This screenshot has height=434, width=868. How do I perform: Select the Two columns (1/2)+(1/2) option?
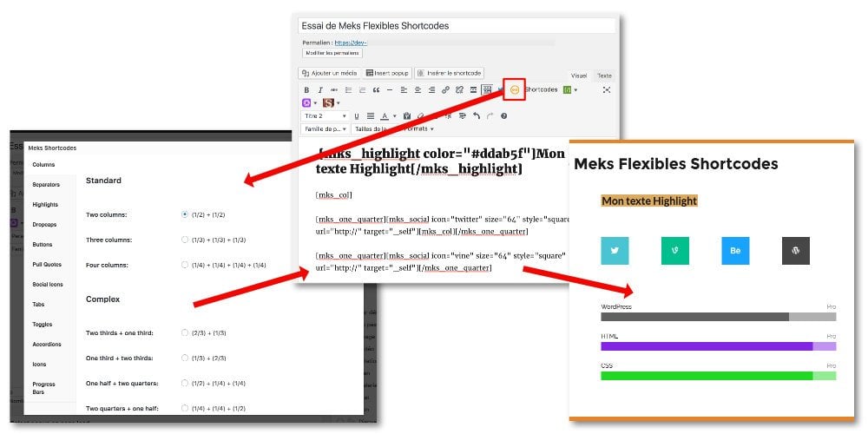tap(185, 214)
